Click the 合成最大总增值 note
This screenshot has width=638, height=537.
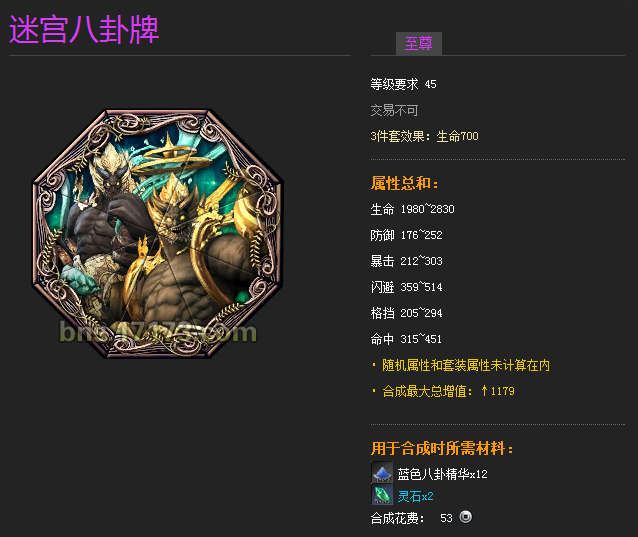[444, 391]
